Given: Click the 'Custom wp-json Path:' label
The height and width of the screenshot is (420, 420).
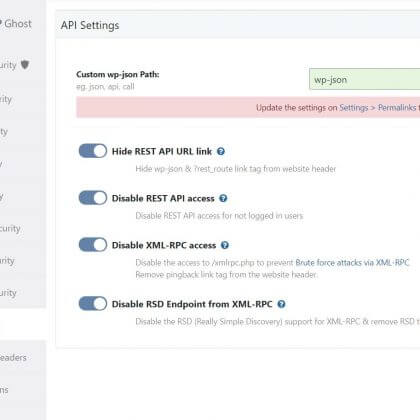Looking at the screenshot, I should [x=118, y=74].
